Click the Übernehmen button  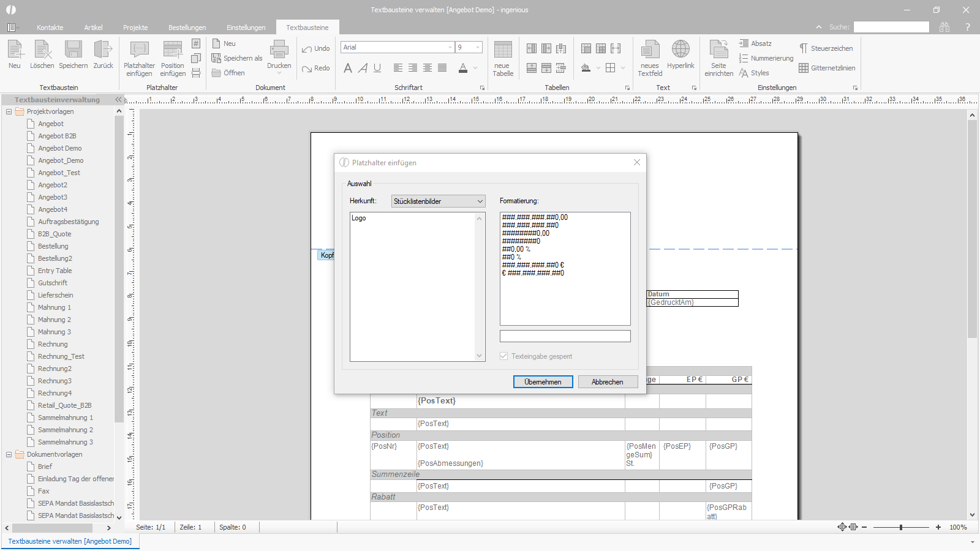click(x=543, y=381)
